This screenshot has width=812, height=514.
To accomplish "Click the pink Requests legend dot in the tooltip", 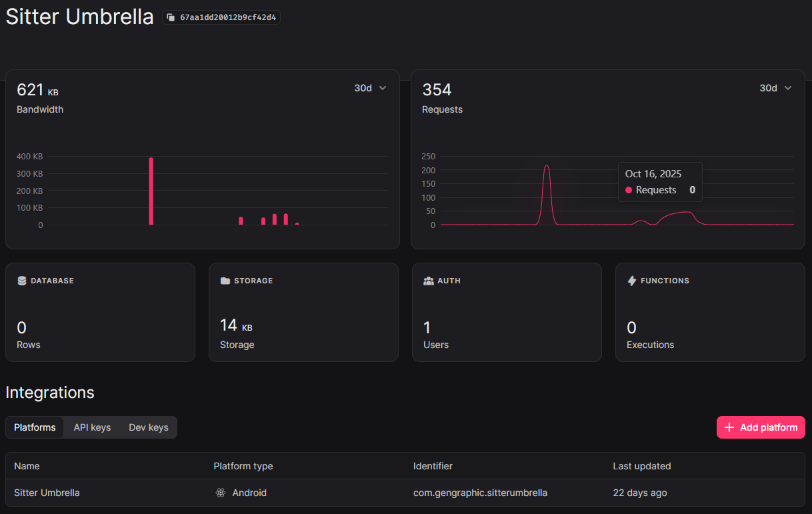I will pos(628,189).
